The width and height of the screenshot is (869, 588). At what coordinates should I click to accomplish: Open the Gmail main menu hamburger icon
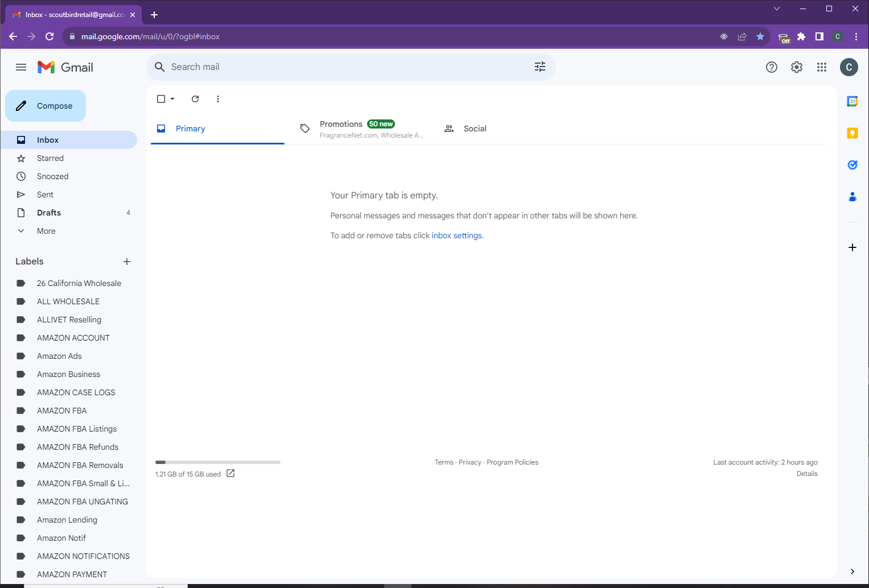point(21,67)
